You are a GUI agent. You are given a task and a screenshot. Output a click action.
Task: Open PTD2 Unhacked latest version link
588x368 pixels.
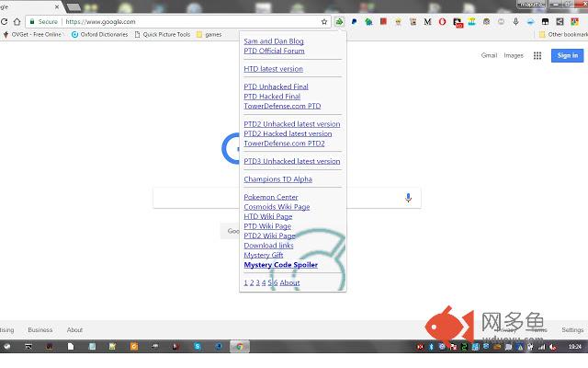click(292, 124)
